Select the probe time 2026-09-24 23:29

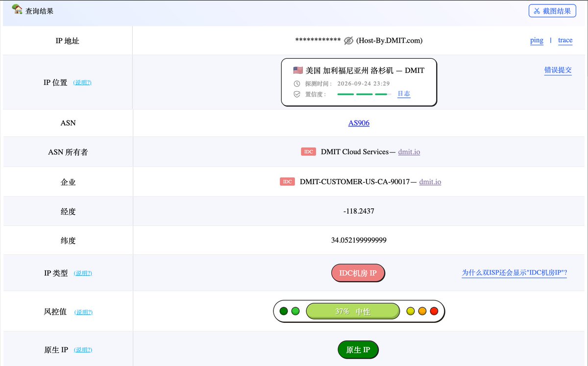(364, 83)
